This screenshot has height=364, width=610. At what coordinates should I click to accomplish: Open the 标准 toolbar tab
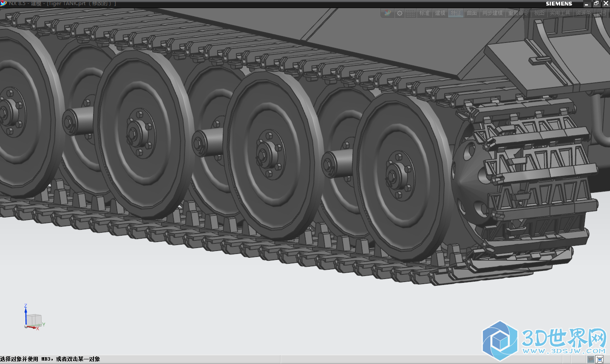424,13
